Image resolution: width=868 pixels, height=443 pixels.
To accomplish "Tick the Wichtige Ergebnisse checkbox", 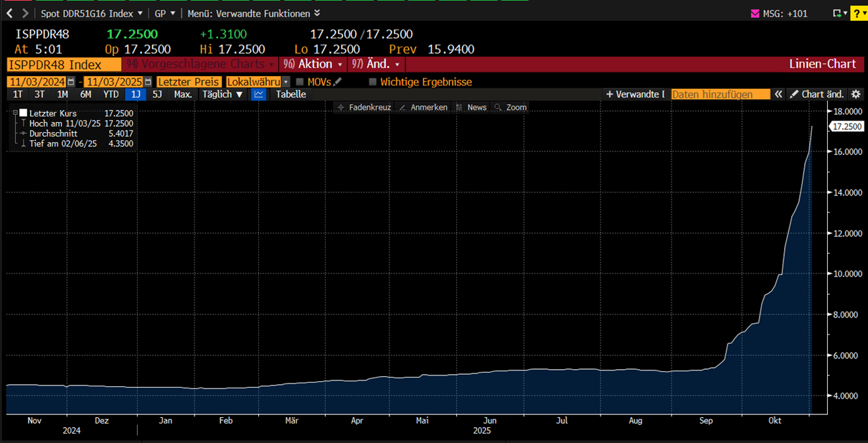I will coord(372,82).
